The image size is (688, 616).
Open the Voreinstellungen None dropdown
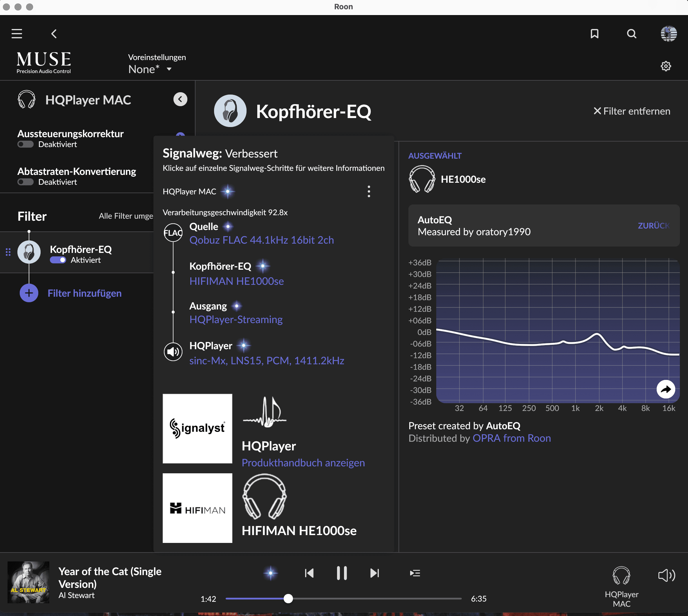(x=150, y=69)
